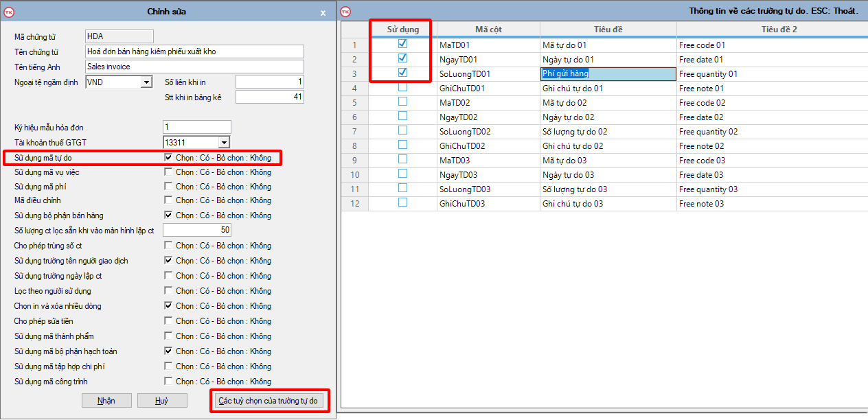Select row number 12 header in the grid
This screenshot has width=868, height=420.
click(355, 204)
